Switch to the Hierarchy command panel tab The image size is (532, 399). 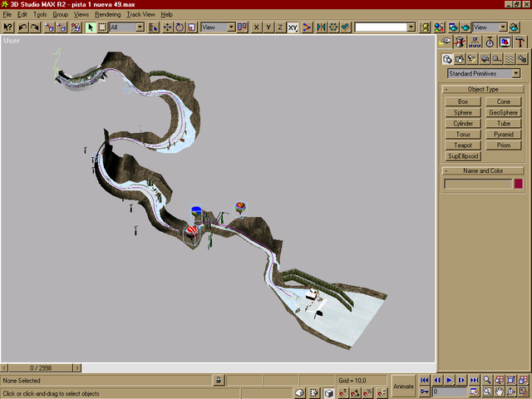pos(475,42)
